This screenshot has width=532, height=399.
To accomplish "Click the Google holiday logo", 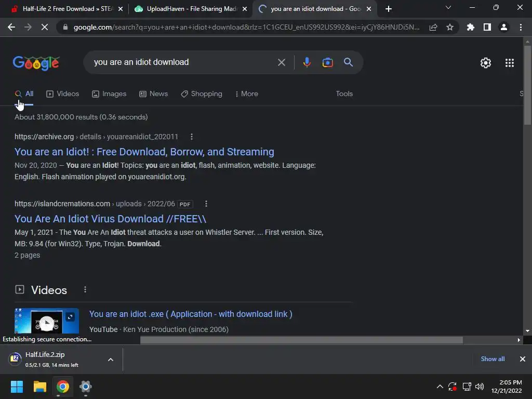I will [36, 63].
